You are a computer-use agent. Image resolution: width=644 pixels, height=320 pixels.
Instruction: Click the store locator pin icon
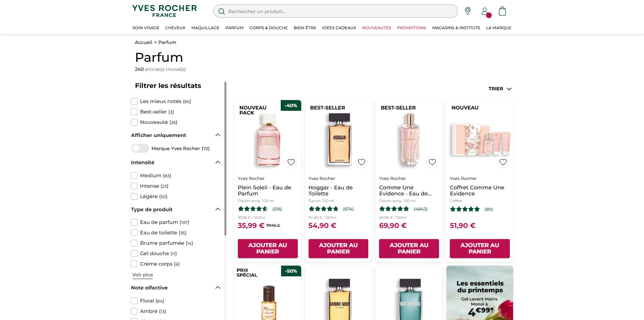point(468,11)
